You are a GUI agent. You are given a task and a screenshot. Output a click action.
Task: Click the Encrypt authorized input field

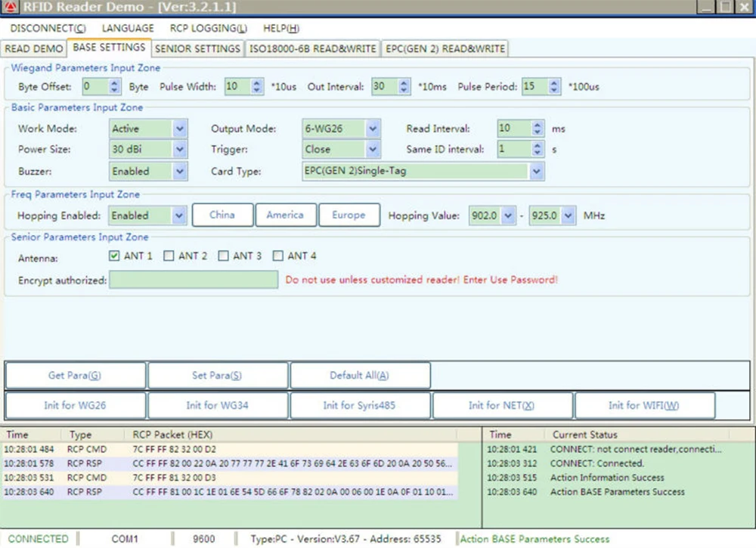tap(194, 280)
